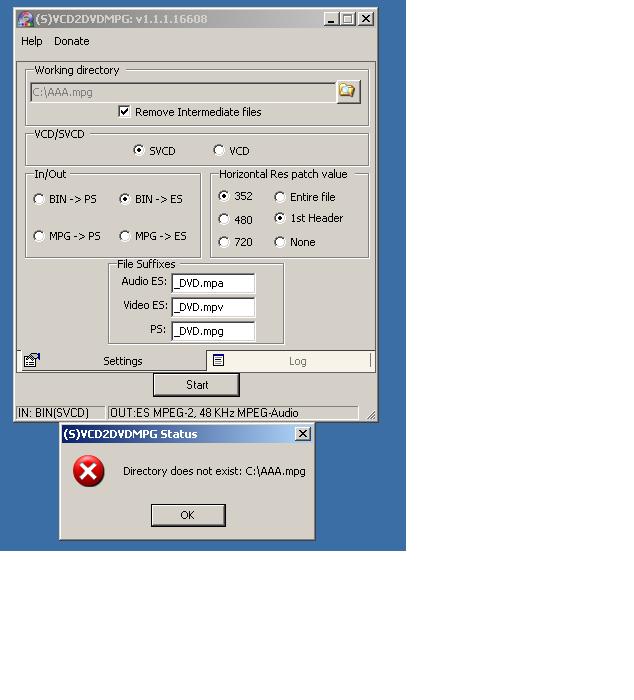634x700 pixels.
Task: Edit the Audio ES suffix field
Action: (x=213, y=283)
